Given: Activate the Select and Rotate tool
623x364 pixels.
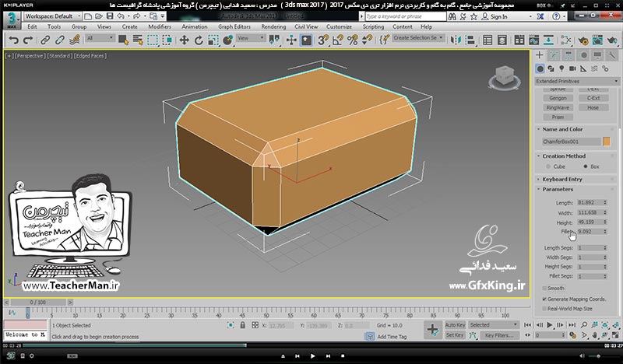Looking at the screenshot, I should pos(199,40).
